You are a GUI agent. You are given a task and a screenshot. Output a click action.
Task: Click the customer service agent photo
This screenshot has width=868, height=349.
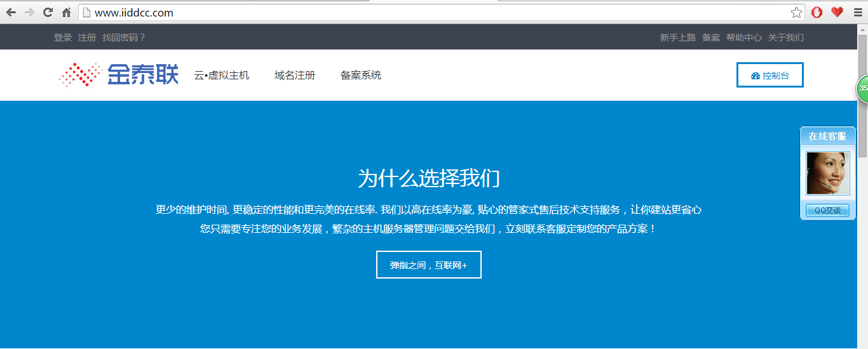pyautogui.click(x=827, y=173)
